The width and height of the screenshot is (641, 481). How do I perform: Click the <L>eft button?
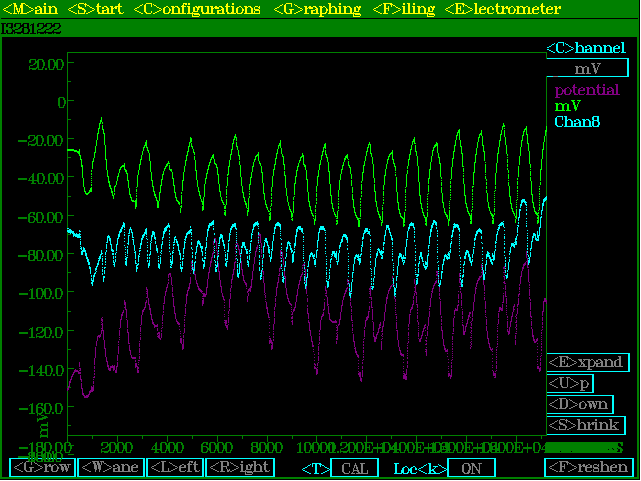(x=175, y=468)
